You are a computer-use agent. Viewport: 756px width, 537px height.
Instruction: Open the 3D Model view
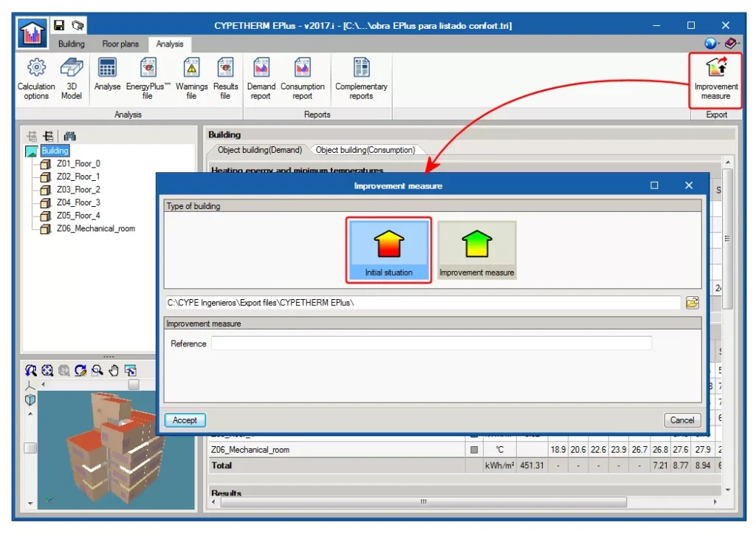tap(72, 79)
